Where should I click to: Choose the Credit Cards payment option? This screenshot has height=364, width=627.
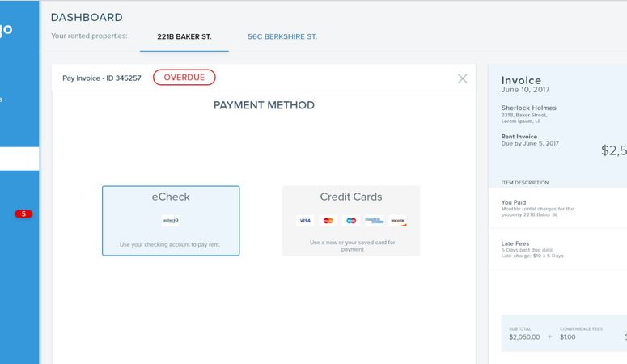point(351,220)
